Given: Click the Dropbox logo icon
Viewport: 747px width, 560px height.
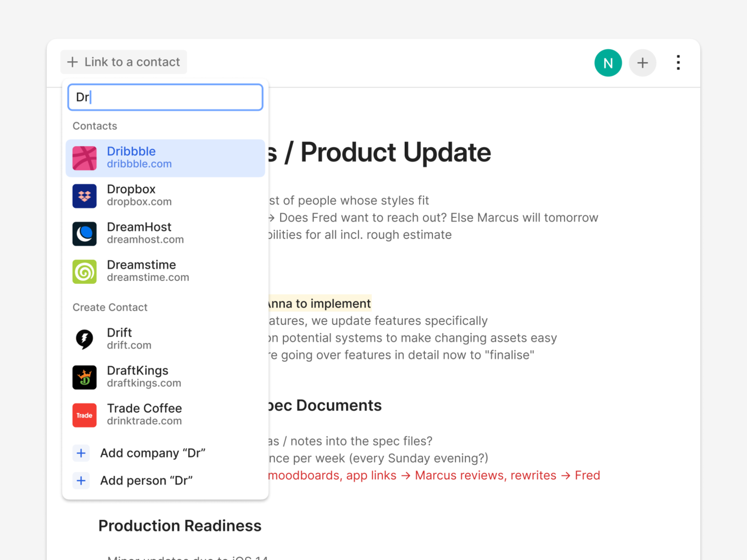Looking at the screenshot, I should click(x=85, y=196).
